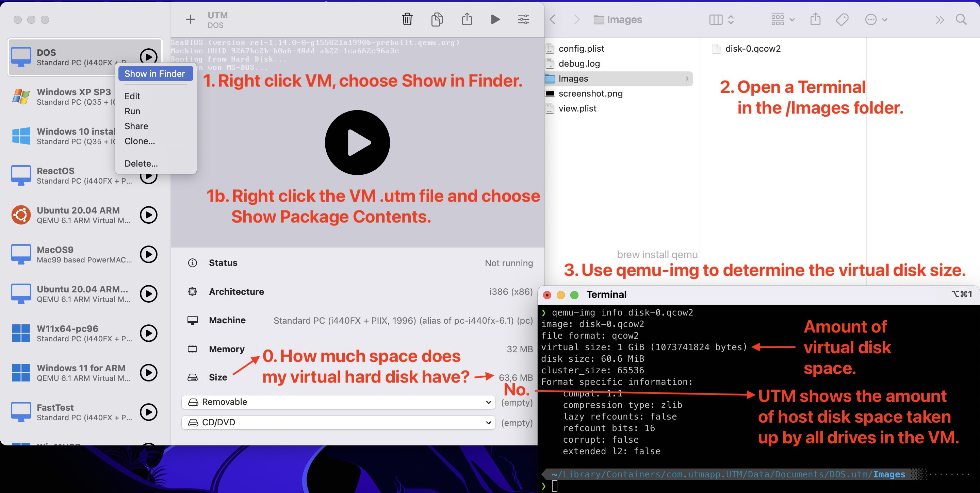
Task: Click Images path segment in Terminal prompt
Action: pyautogui.click(x=889, y=474)
